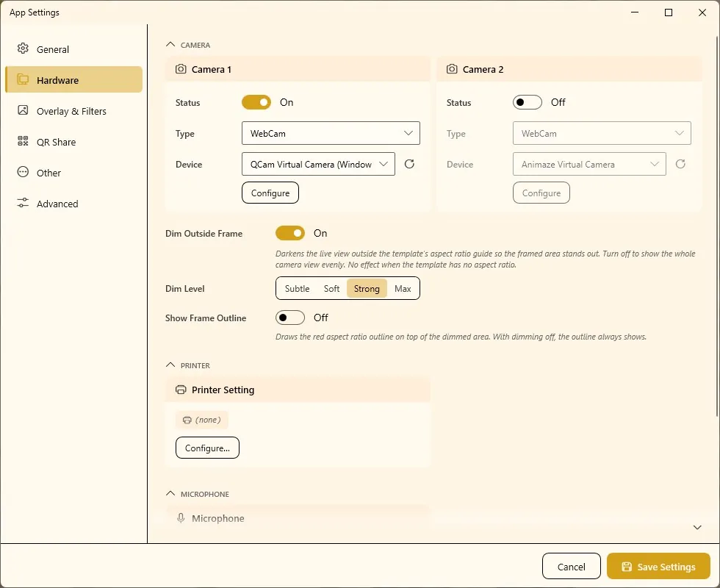Maximize the App Settings window

coord(669,12)
